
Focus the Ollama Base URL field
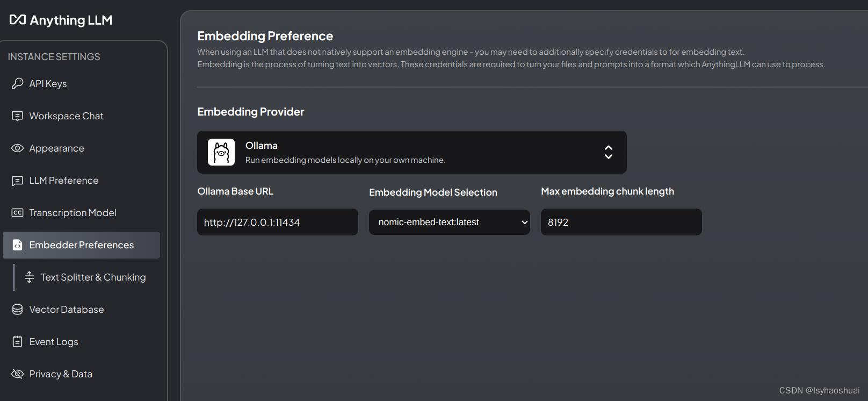click(x=278, y=222)
